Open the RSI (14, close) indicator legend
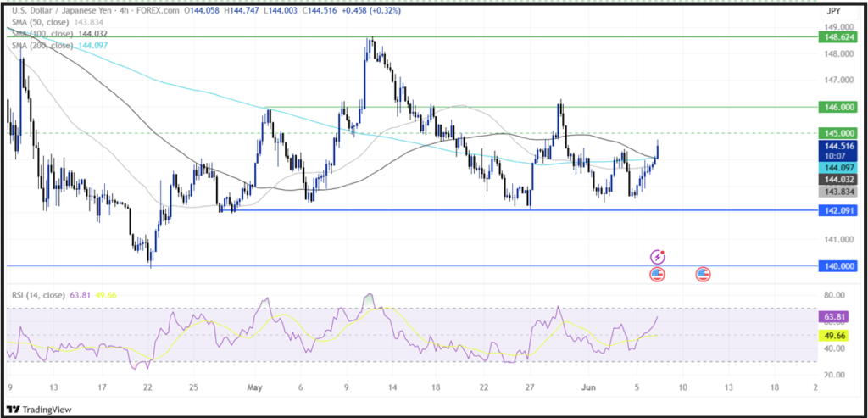Image resolution: width=868 pixels, height=418 pixels. tap(43, 294)
